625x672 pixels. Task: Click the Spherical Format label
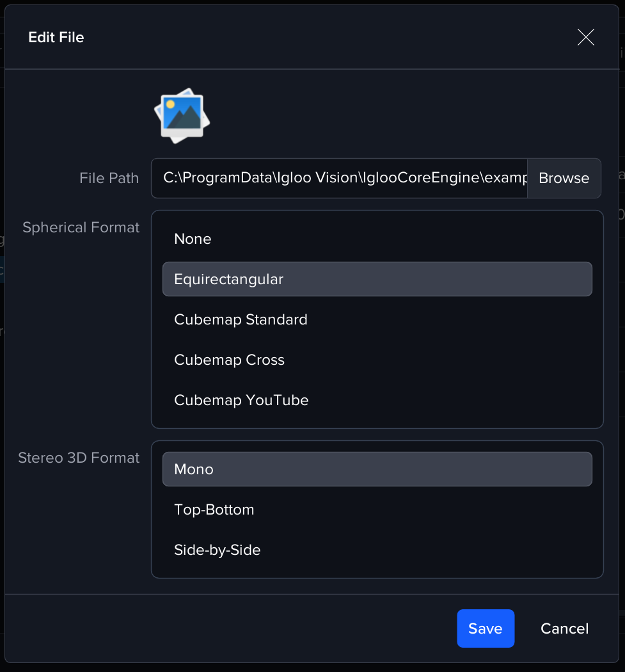(81, 228)
